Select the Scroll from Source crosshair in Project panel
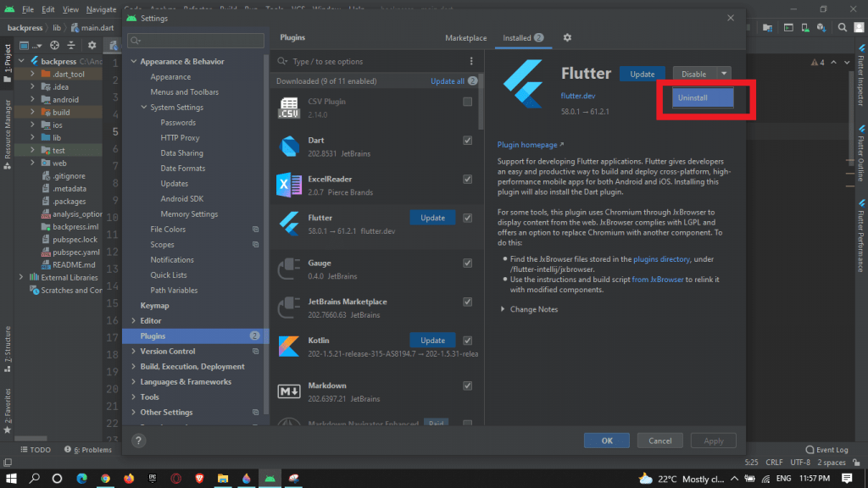Viewport: 868px width, 488px height. (54, 45)
